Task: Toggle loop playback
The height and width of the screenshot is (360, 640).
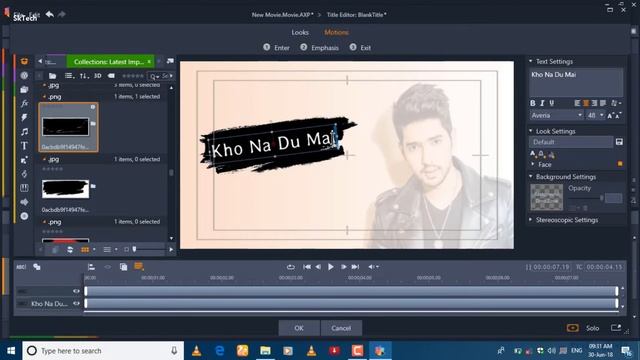Action: [291, 267]
